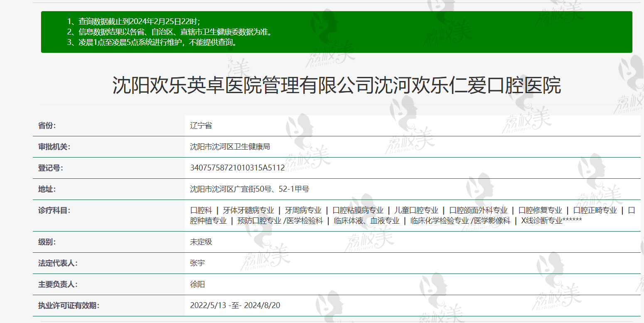
Task: Select the value 未定级
Action: 201,242
